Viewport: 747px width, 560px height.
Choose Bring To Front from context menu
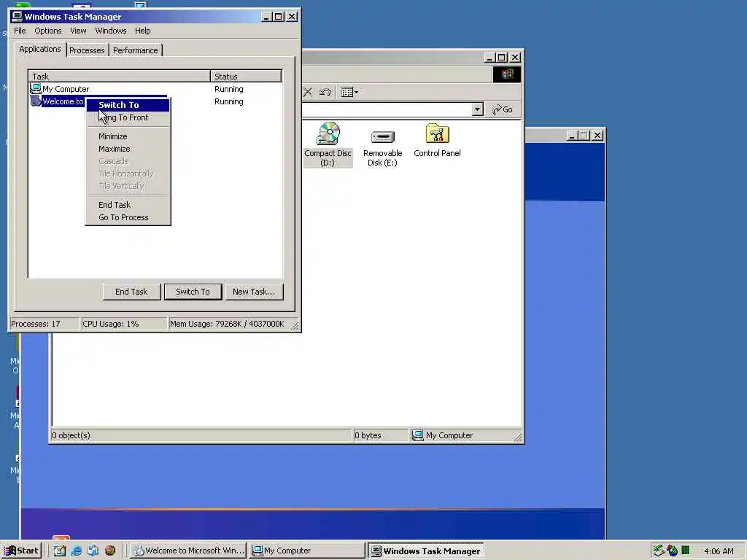(127, 117)
